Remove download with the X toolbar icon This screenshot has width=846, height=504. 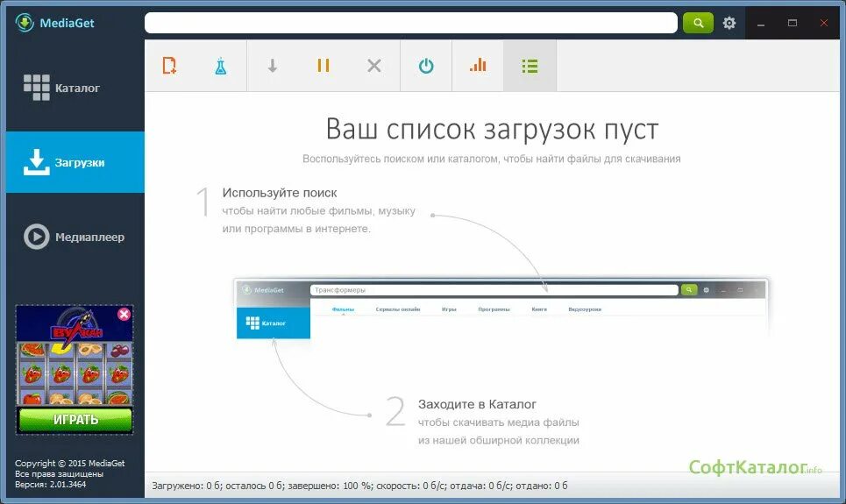click(373, 66)
